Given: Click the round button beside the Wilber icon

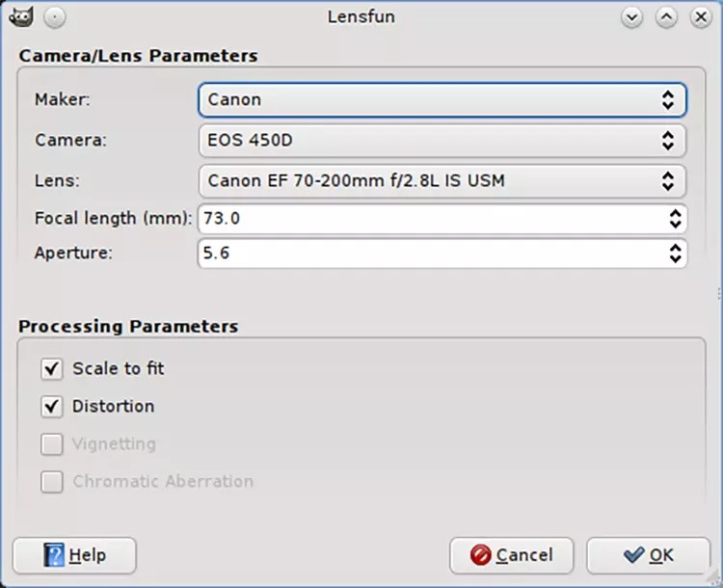Looking at the screenshot, I should [x=55, y=16].
